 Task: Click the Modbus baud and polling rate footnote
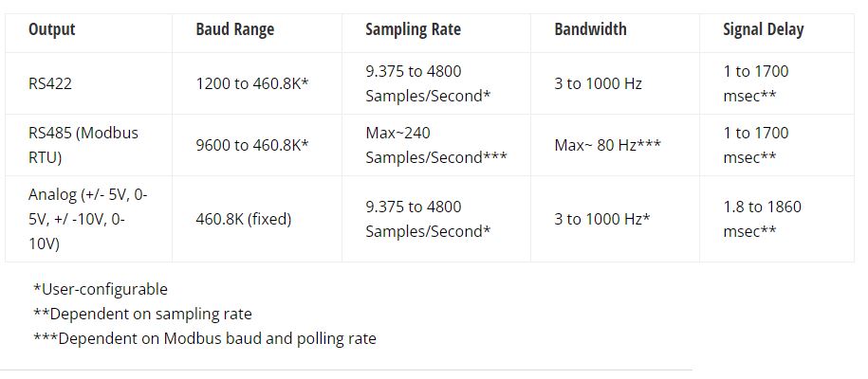[x=204, y=338]
